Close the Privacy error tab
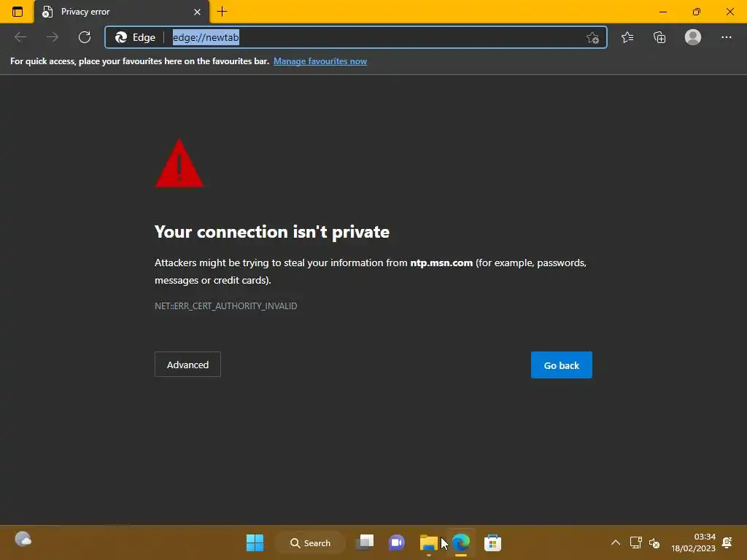The height and width of the screenshot is (560, 747). [x=197, y=12]
